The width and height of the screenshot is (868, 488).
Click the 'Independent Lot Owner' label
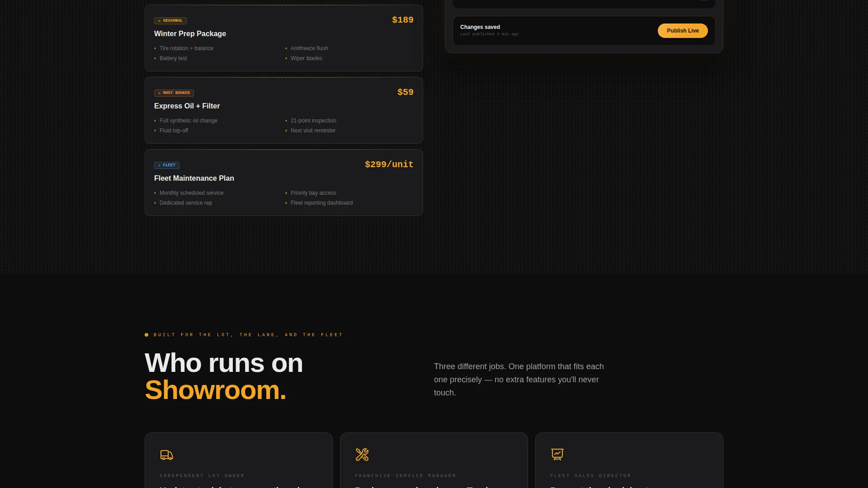pos(202,476)
